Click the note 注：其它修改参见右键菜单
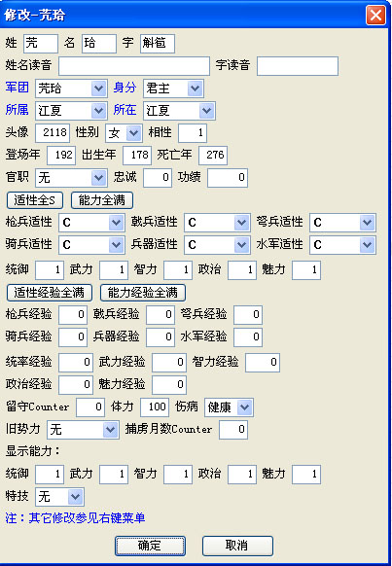392x566 pixels. pyautogui.click(x=75, y=518)
